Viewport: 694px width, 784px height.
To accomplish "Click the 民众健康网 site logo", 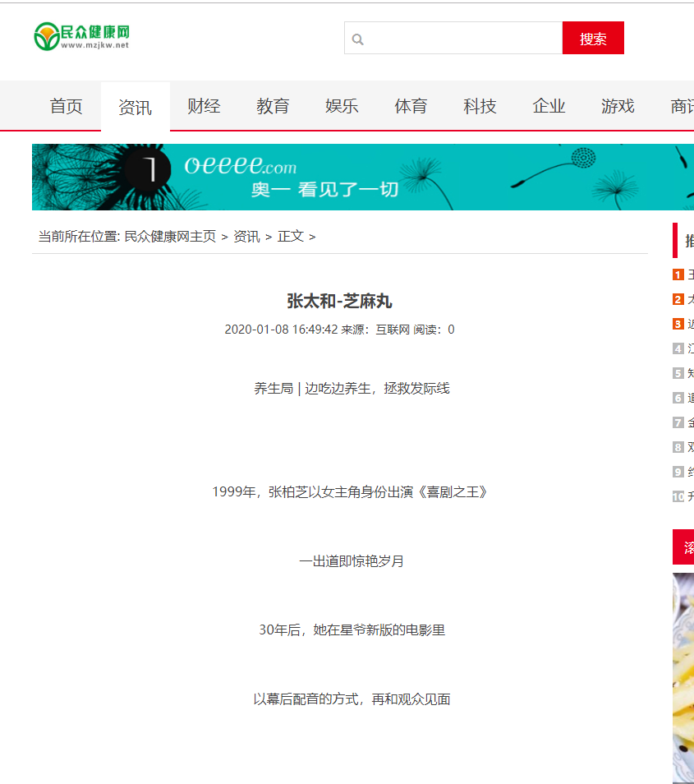I will [82, 36].
